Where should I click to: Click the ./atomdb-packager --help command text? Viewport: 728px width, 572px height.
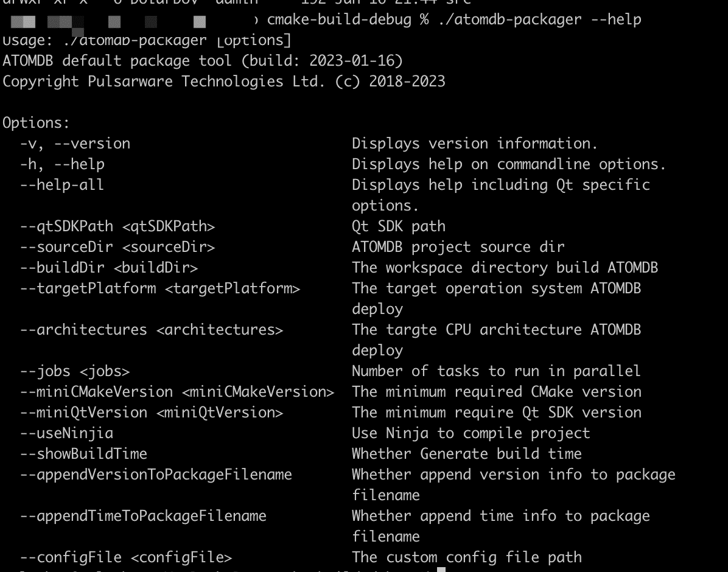[539, 19]
